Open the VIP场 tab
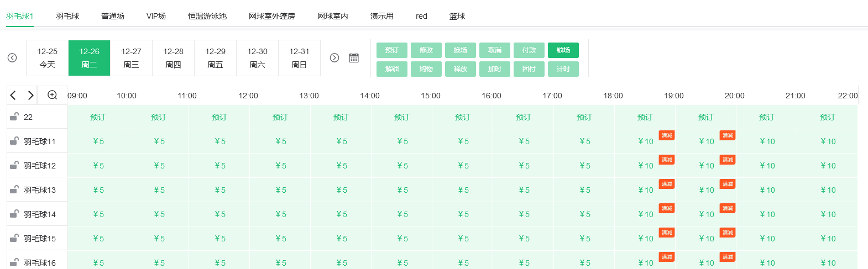Image resolution: width=868 pixels, height=269 pixels. 156,16
